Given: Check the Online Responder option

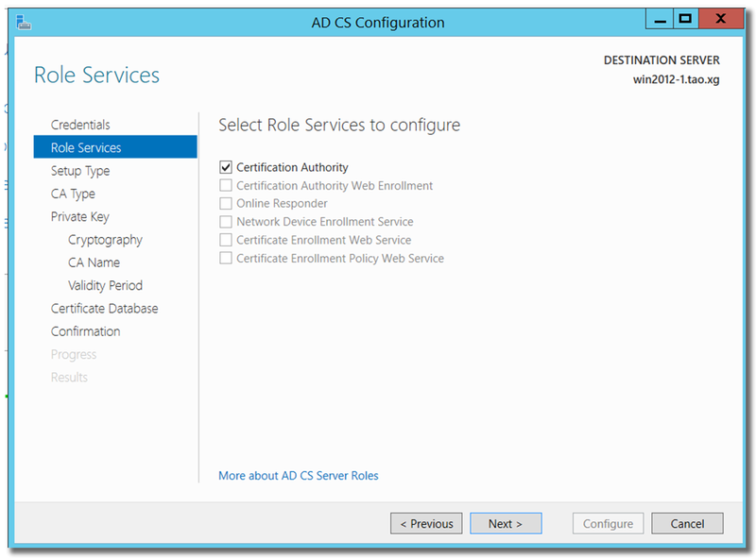Looking at the screenshot, I should [226, 203].
